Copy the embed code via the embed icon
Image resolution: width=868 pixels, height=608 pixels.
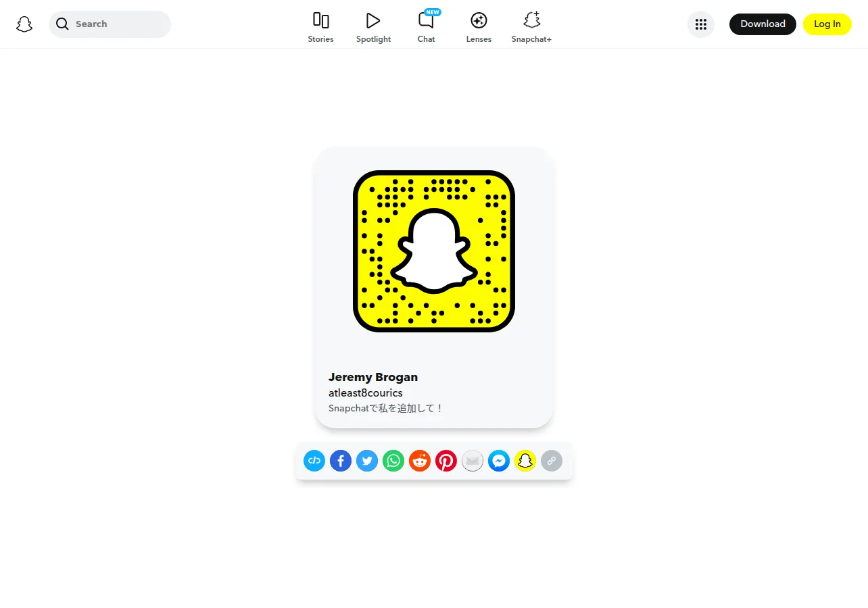(x=314, y=461)
